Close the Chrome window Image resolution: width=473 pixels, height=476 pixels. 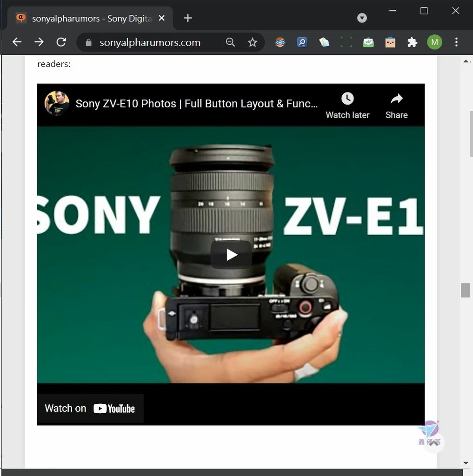[x=455, y=11]
